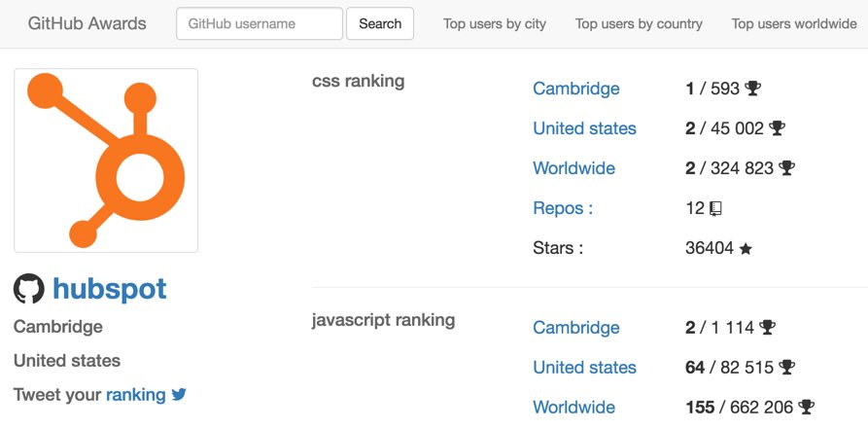The image size is (868, 429).
Task: Open Cambridge link under javascript ranking
Action: click(575, 328)
